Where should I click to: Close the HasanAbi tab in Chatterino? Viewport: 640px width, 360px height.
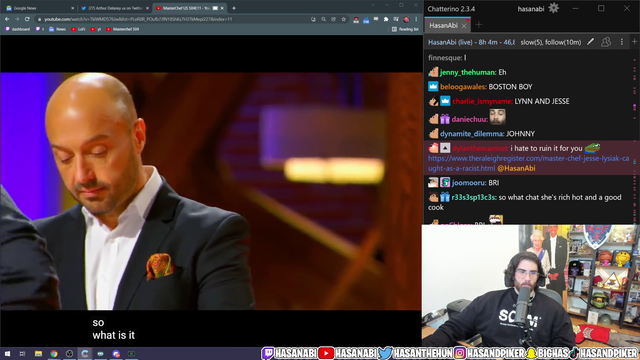[x=464, y=26]
